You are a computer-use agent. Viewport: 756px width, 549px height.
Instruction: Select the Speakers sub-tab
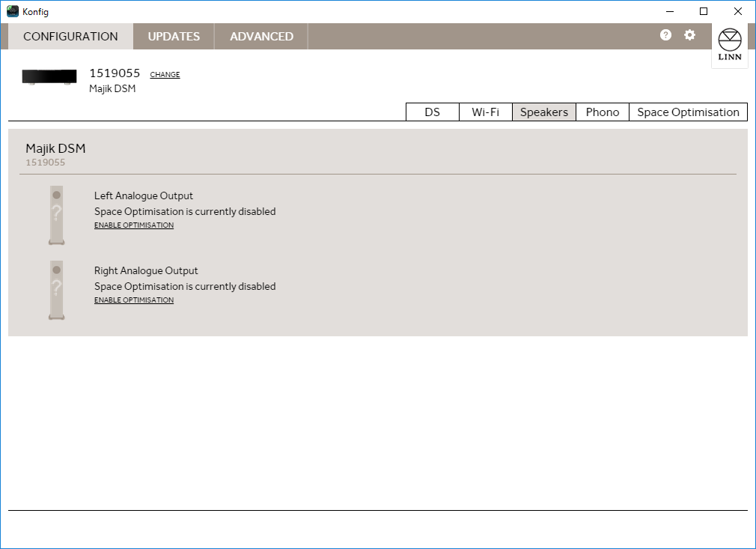point(544,112)
